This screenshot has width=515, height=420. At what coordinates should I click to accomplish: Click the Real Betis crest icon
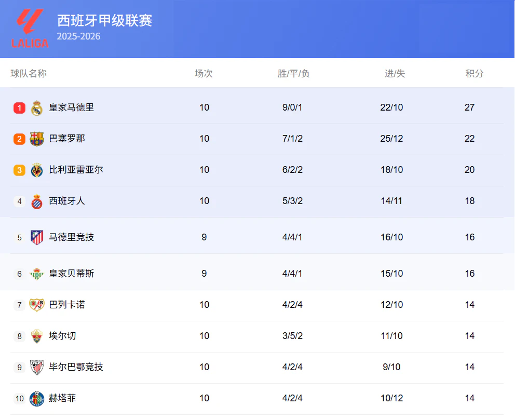coord(37,274)
